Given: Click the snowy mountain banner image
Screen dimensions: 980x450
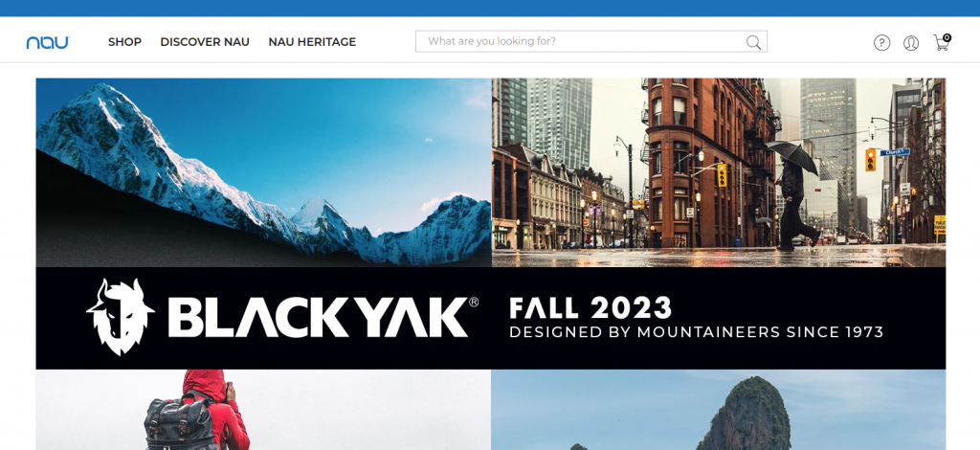Looking at the screenshot, I should point(263,172).
